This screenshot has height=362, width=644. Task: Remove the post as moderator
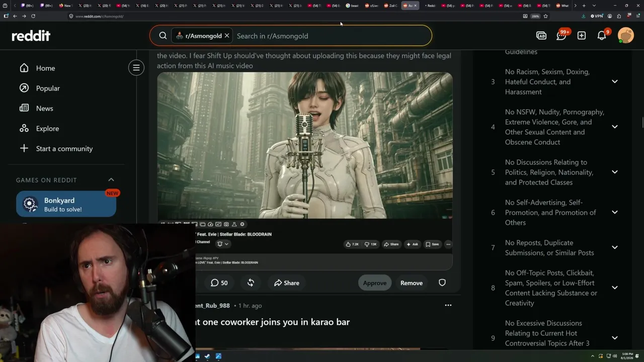pyautogui.click(x=412, y=283)
